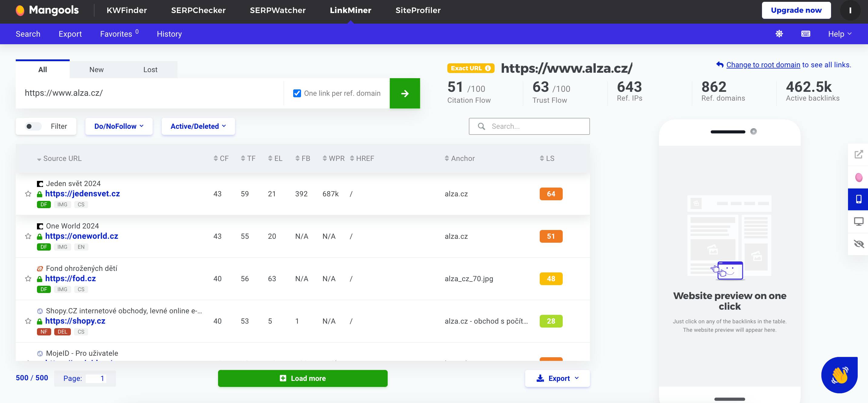Open SERPChecker tool
Viewport: 868px width, 403px height.
pyautogui.click(x=198, y=11)
